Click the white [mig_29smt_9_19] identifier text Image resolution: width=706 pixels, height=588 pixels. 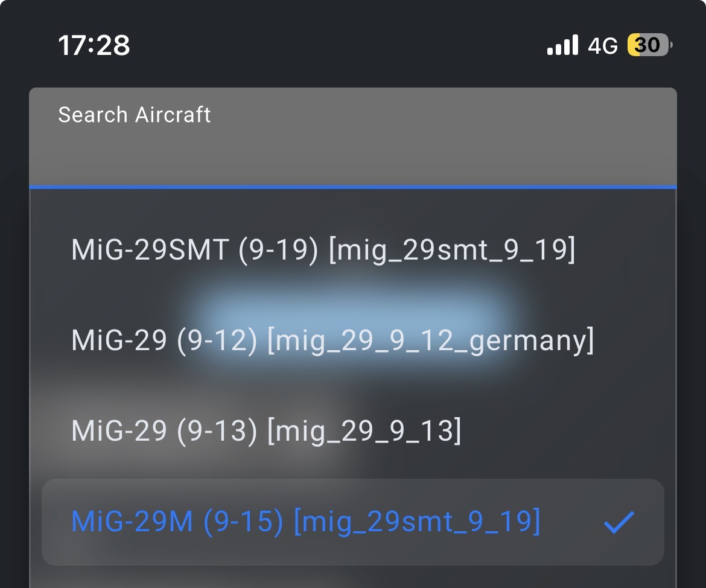click(x=452, y=251)
